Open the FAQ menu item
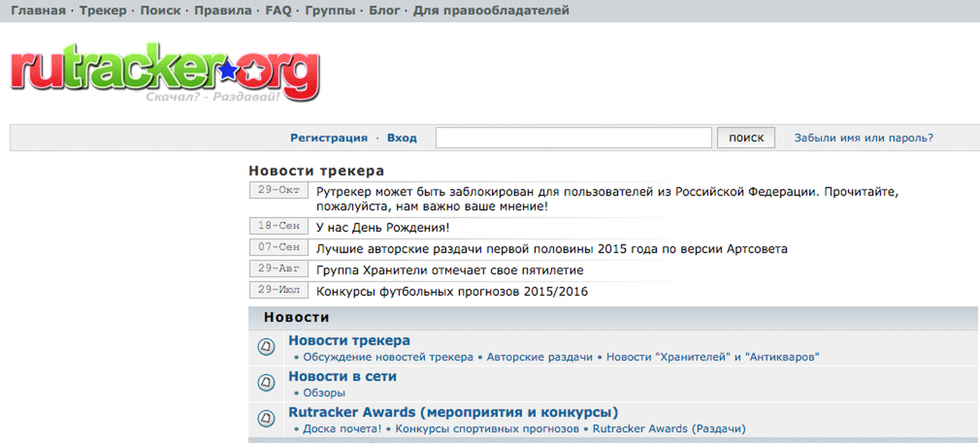Viewport: 980px width, 443px height. (x=278, y=10)
